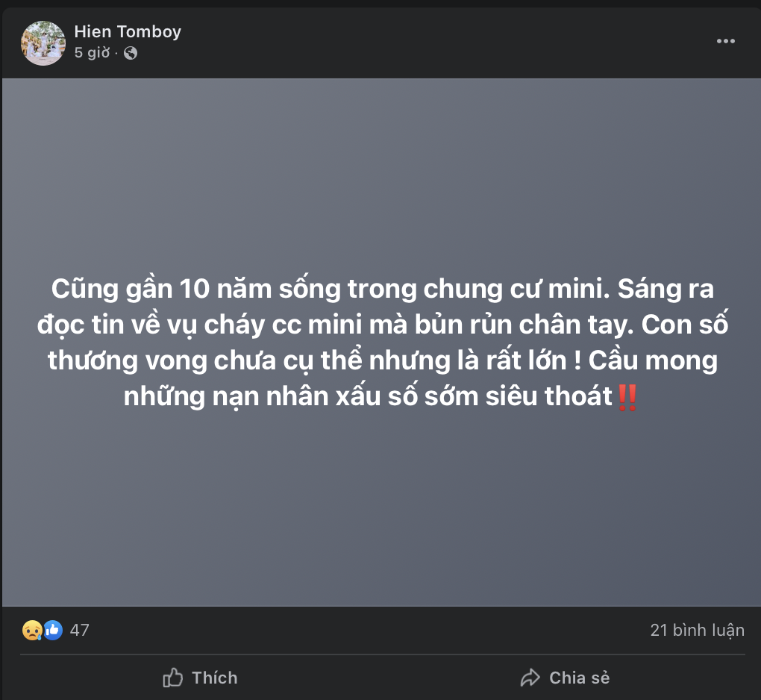Click the blue like reaction icon
This screenshot has width=761, height=700.
(x=52, y=630)
